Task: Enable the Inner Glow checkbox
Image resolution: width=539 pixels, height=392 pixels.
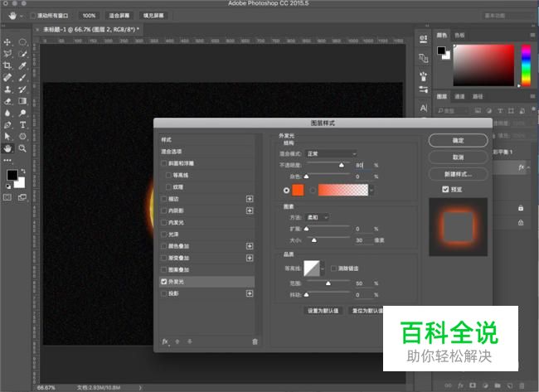Action: click(164, 223)
